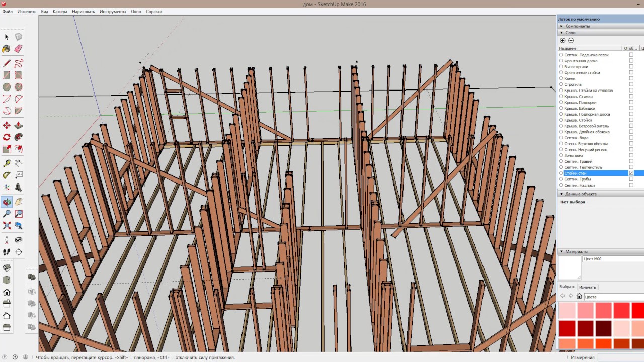
Task: Edit the material name field Цвет М00
Action: point(613,259)
